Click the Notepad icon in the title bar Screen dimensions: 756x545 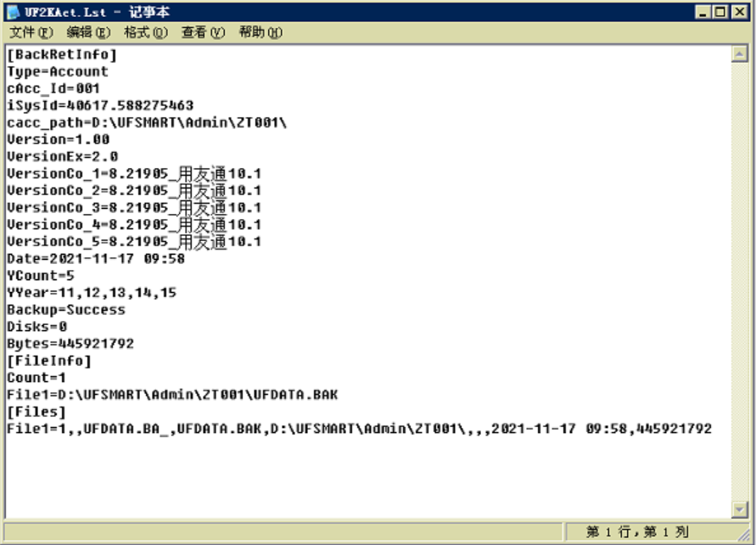click(x=14, y=12)
